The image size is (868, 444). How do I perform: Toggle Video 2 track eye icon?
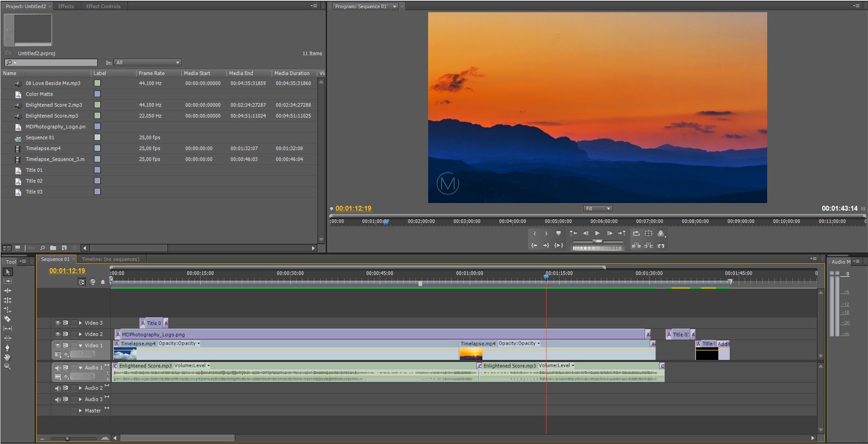(x=58, y=334)
